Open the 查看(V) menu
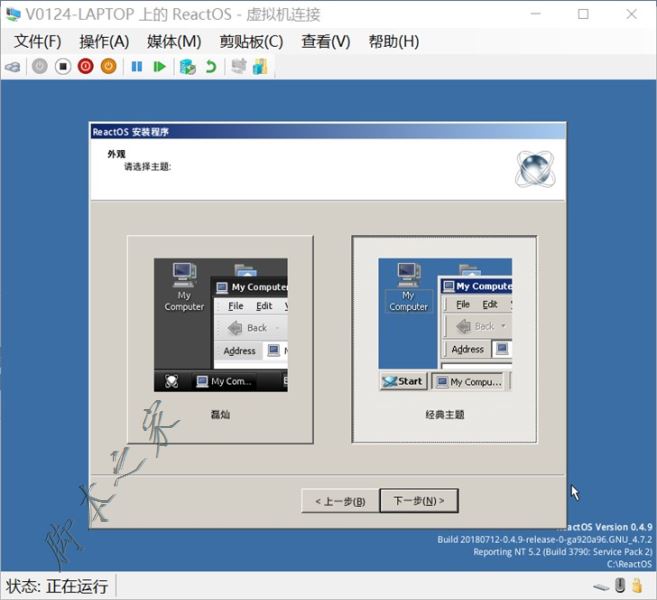657x600 pixels. [x=326, y=41]
